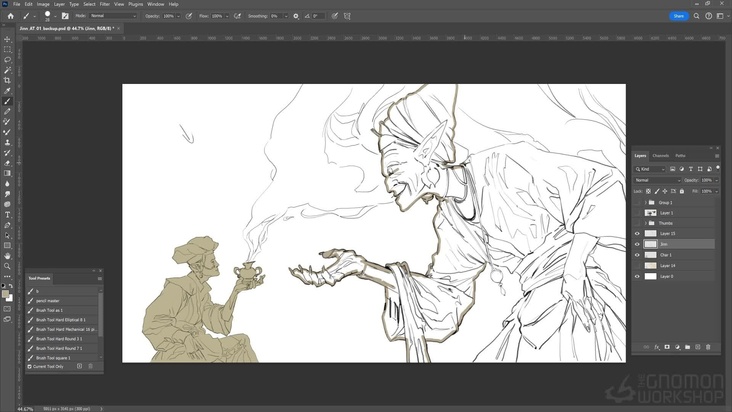Select the Layer 14 thumbnail

point(651,266)
